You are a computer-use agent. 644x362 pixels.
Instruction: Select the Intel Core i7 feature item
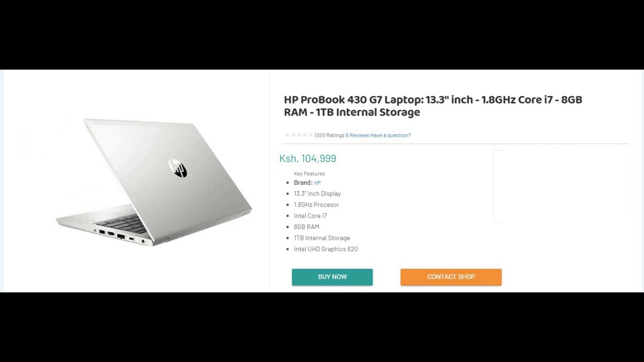click(310, 216)
